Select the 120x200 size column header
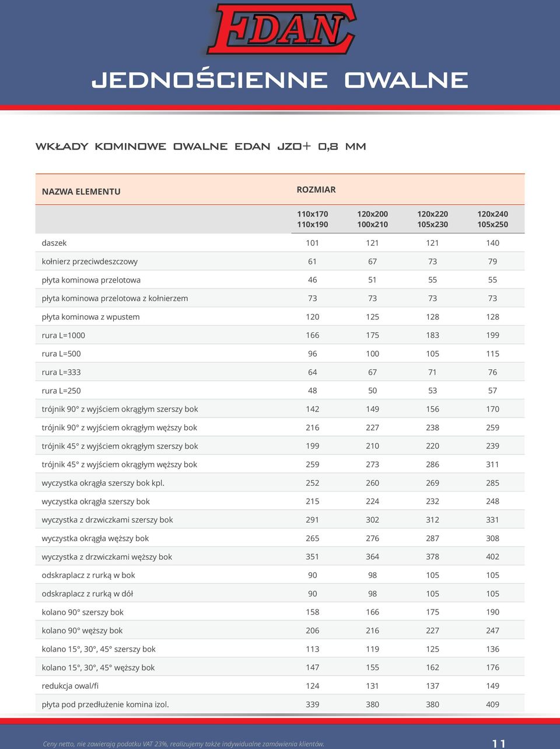Viewport: 560px width, 749px height. click(372, 219)
